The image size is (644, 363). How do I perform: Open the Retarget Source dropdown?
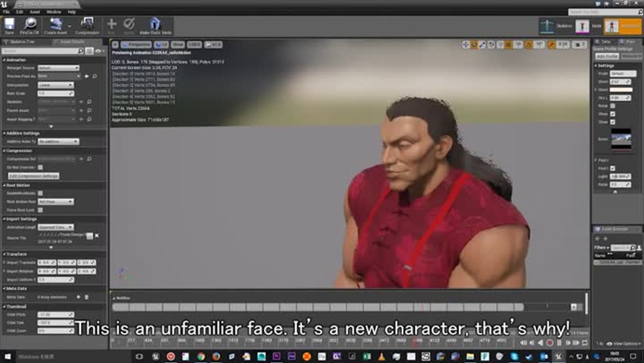coord(59,68)
